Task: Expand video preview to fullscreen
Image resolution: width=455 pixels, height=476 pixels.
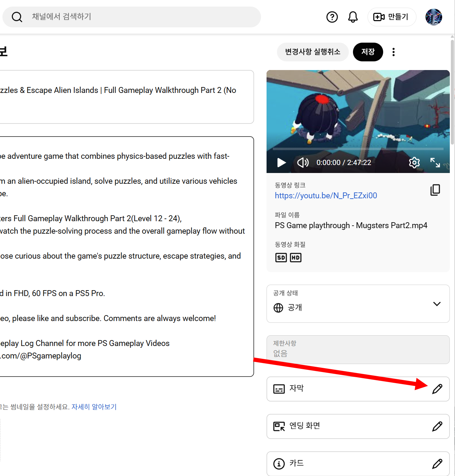Action: point(435,162)
